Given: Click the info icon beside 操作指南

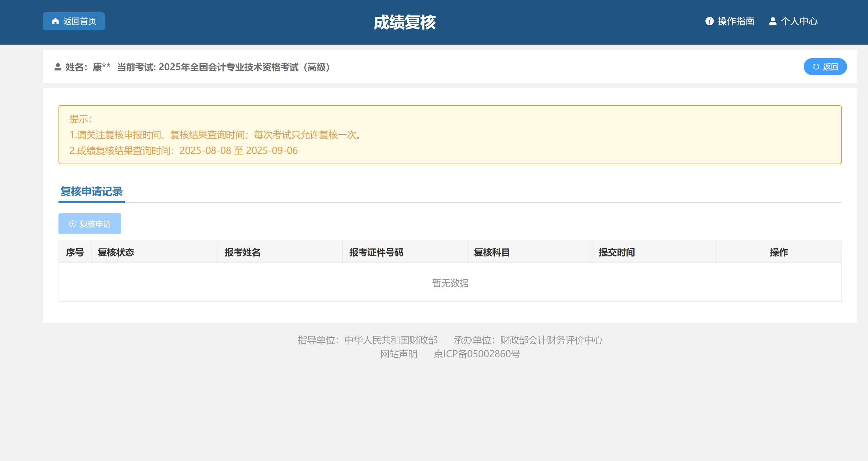Looking at the screenshot, I should tap(709, 21).
